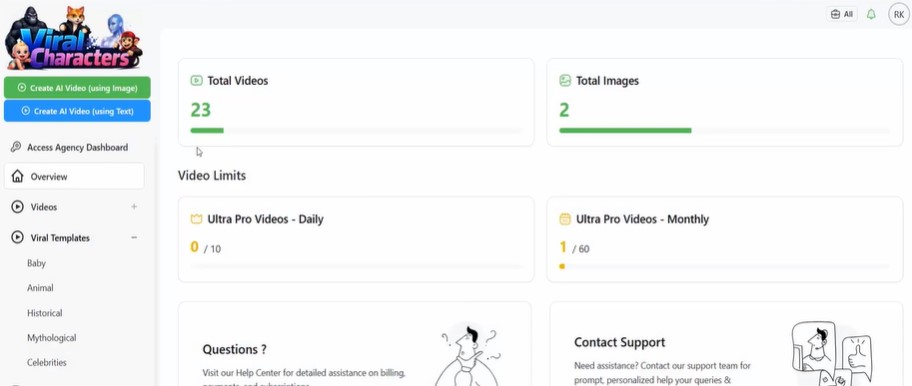Select the Baby template category

pyautogui.click(x=36, y=263)
